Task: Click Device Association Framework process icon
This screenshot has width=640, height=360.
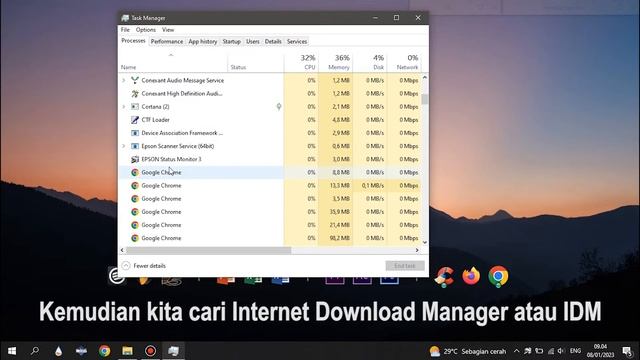Action: coord(135,133)
